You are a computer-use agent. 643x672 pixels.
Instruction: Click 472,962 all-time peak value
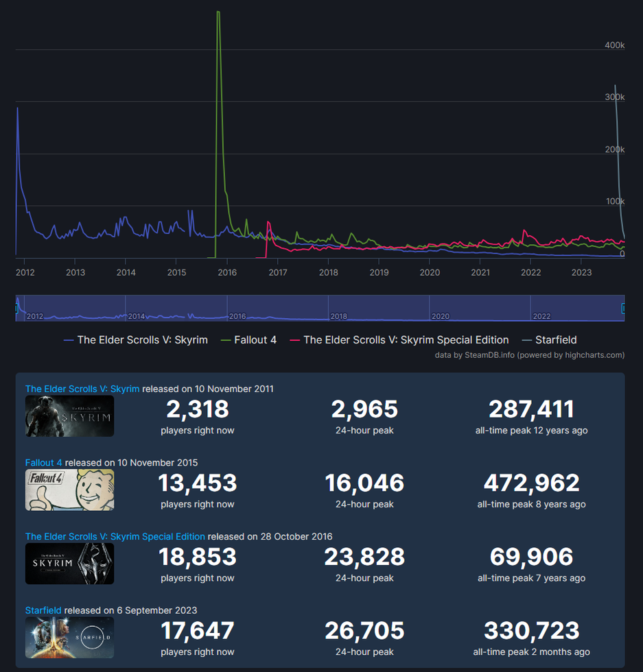tap(531, 483)
